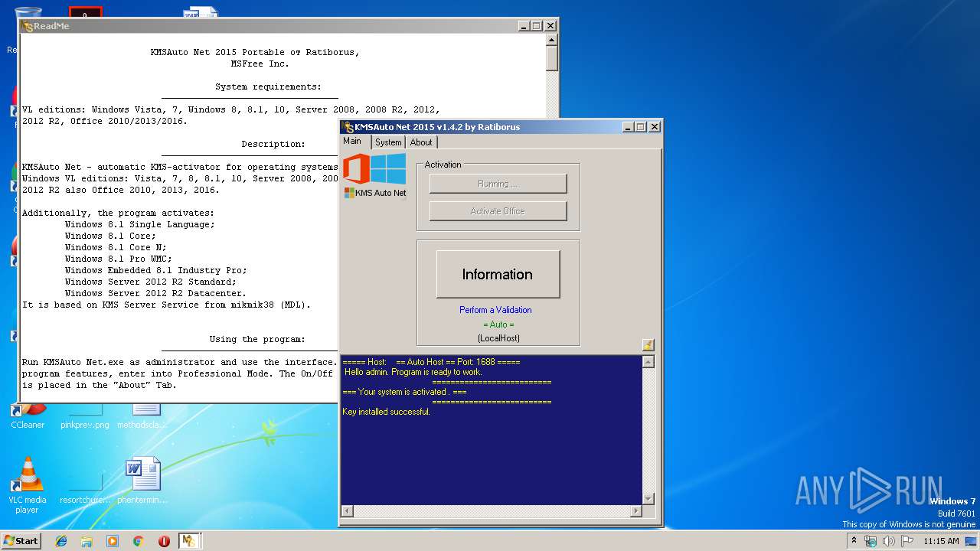Click the KMS Auto Net Office/Windows logo
Image resolution: width=980 pixels, height=551 pixels.
point(374,175)
